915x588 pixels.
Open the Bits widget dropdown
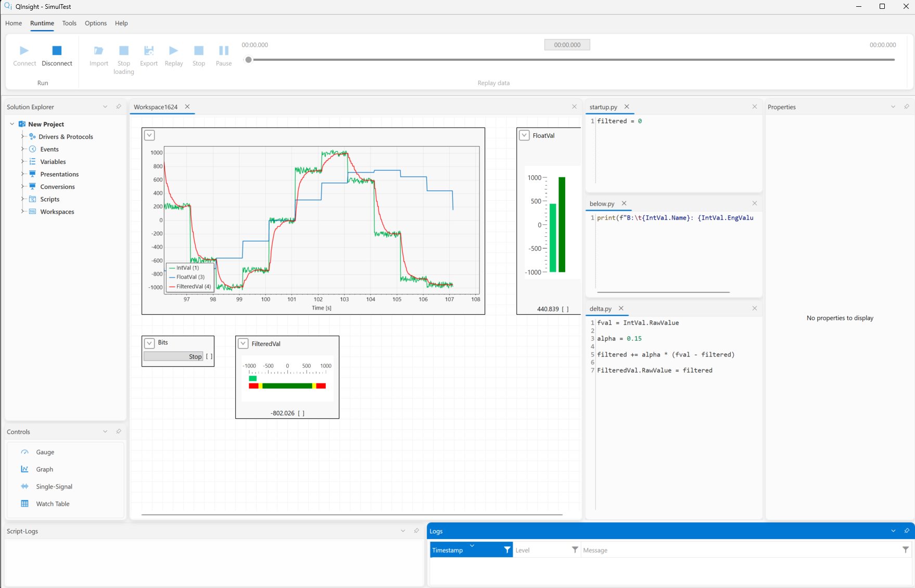[149, 343]
